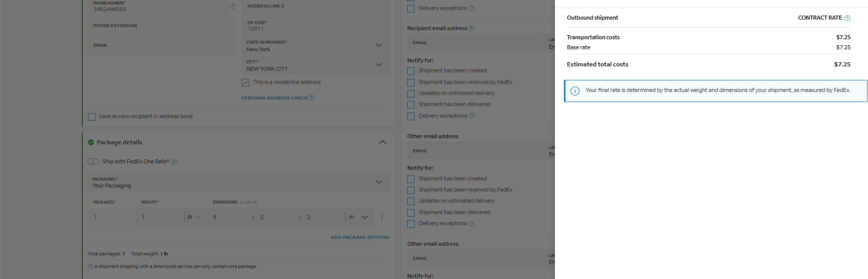This screenshot has width=868, height=279.
Task: Click the Packages count field
Action: (112, 217)
